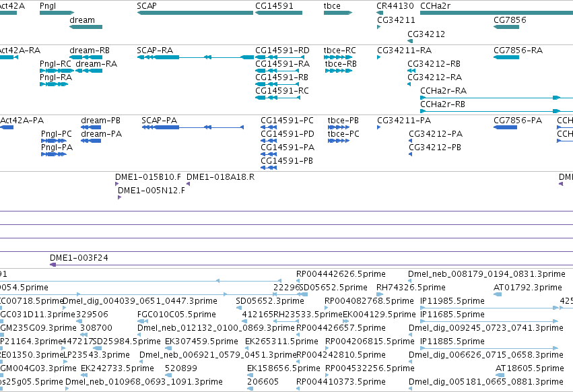Click the SCAP gene bar glyph

195,13
